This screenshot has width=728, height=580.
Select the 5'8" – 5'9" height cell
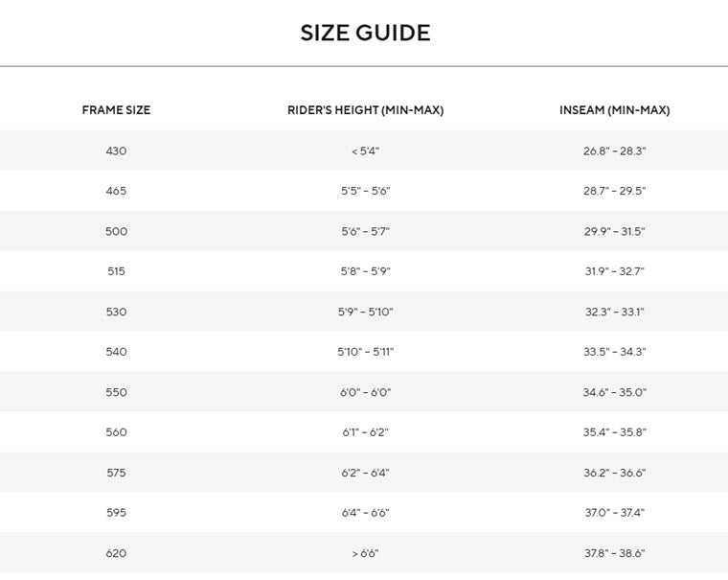(x=365, y=271)
